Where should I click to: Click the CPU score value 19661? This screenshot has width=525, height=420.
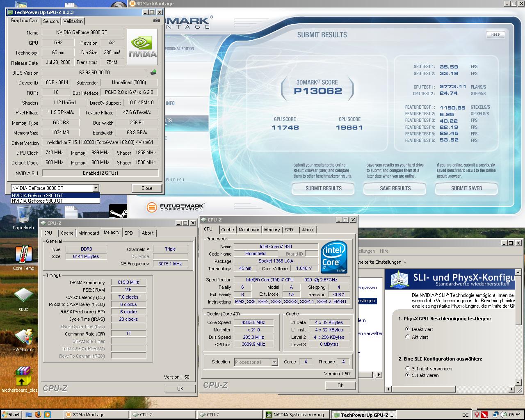349,128
